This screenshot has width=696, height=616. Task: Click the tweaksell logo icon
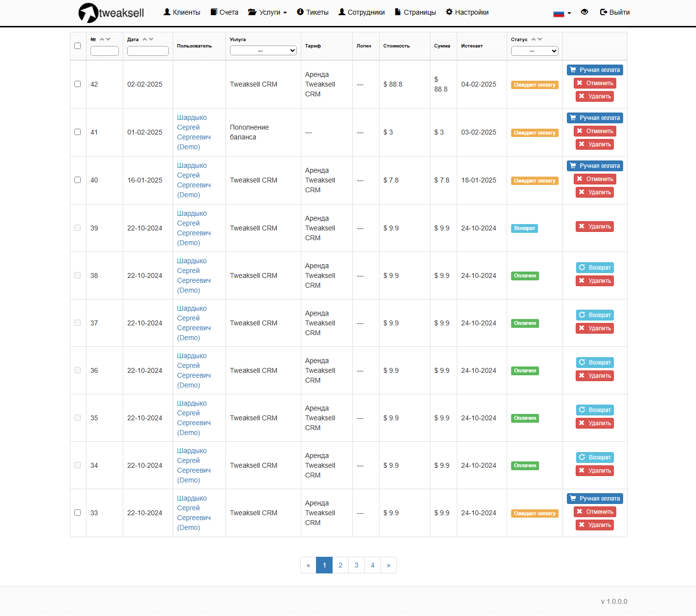pos(88,13)
